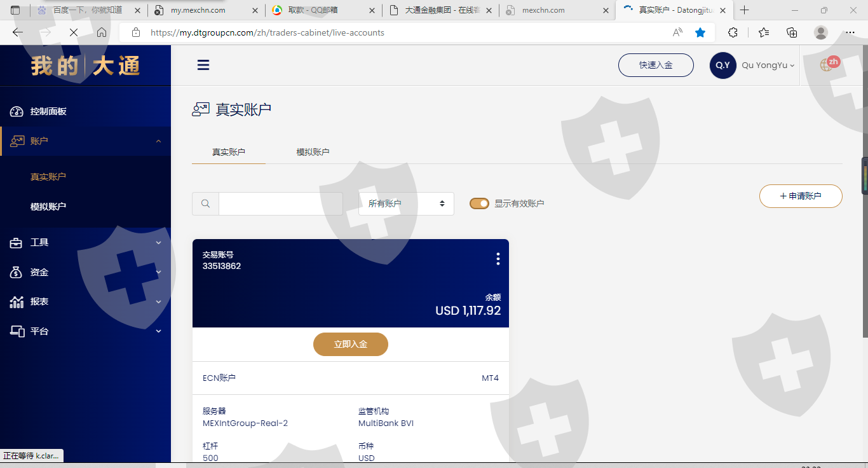Click the read aloud icon in address bar
This screenshot has width=868, height=468.
point(677,32)
